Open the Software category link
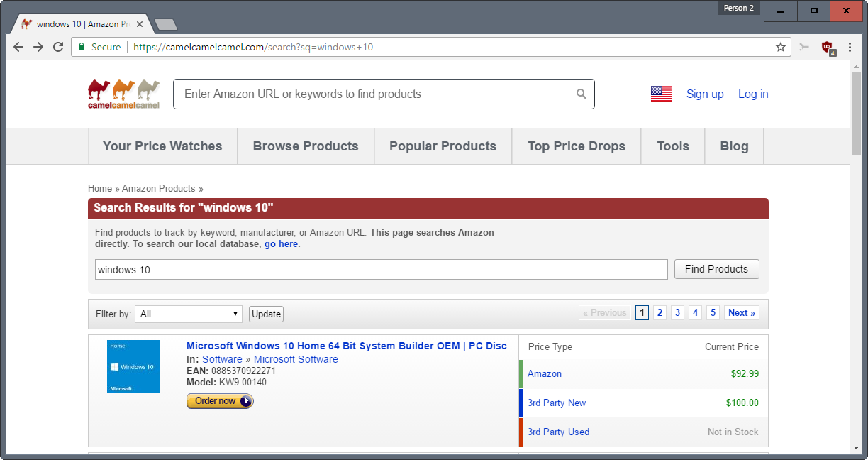Screen dimensions: 868x460 (222, 359)
